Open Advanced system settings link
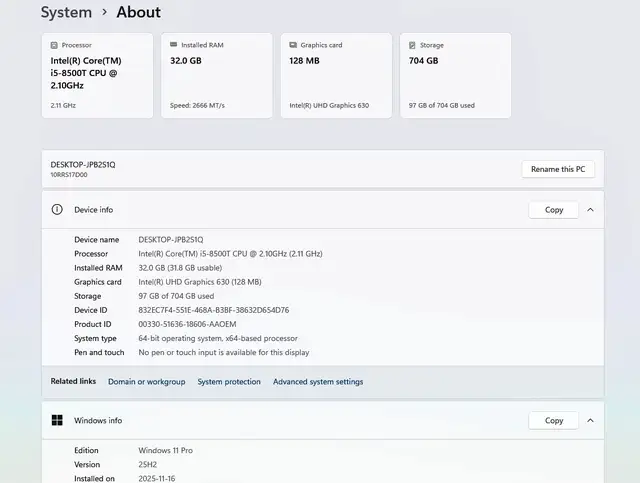The height and width of the screenshot is (483, 640). point(318,382)
